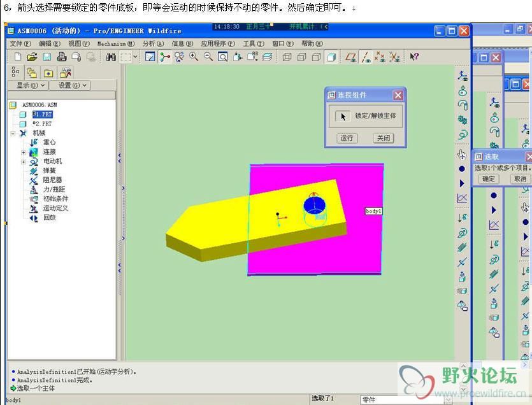532x405 pixels.
Task: Open the spring tool on front window's right toolbar
Action: point(462,247)
